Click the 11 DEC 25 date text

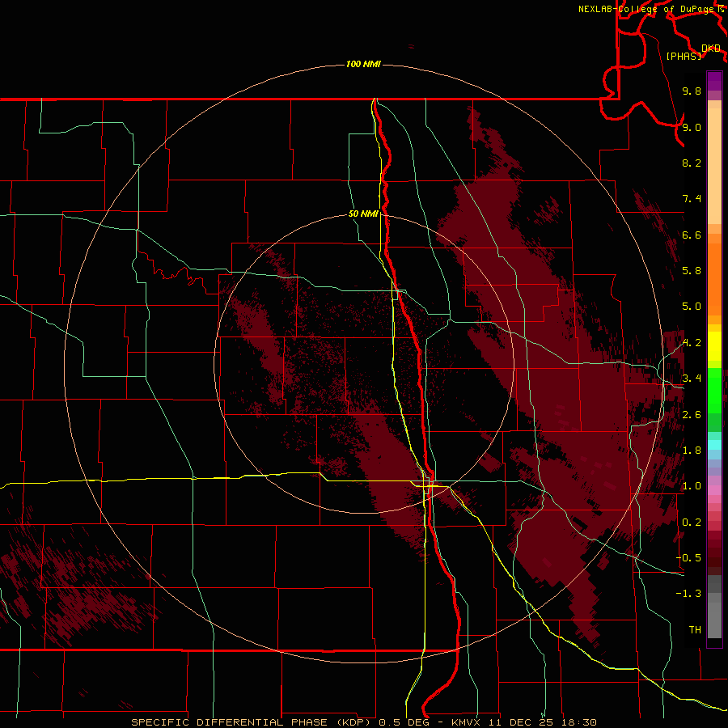(x=522, y=722)
